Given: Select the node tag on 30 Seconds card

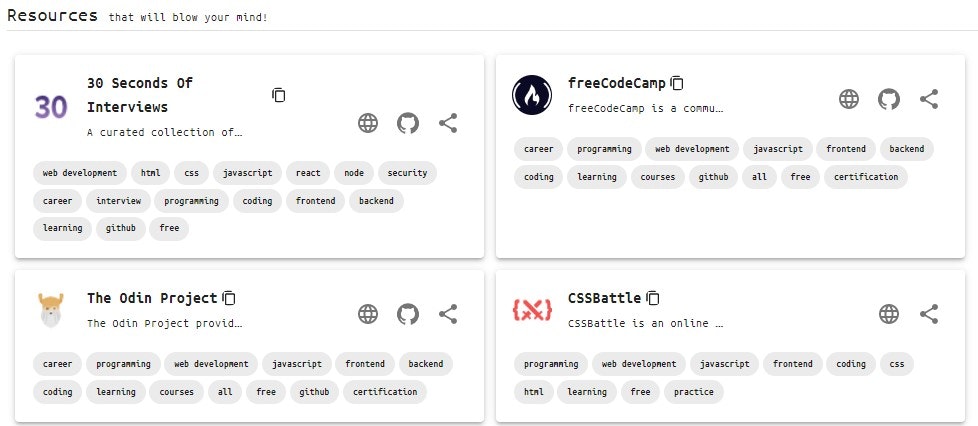Looking at the screenshot, I should pyautogui.click(x=354, y=173).
